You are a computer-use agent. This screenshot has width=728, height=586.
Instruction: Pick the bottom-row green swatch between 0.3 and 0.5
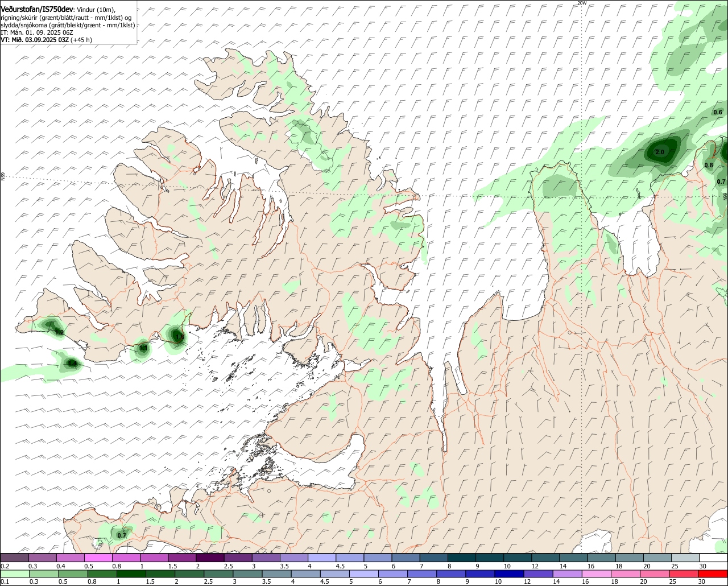point(44,573)
